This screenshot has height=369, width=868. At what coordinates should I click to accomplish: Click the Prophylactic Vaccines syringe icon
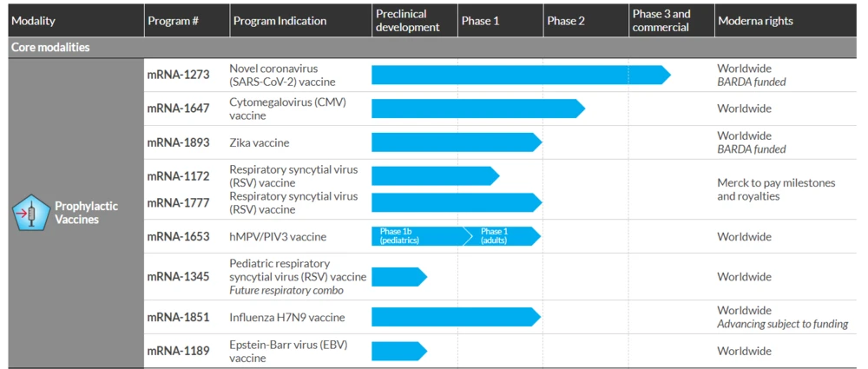30,213
